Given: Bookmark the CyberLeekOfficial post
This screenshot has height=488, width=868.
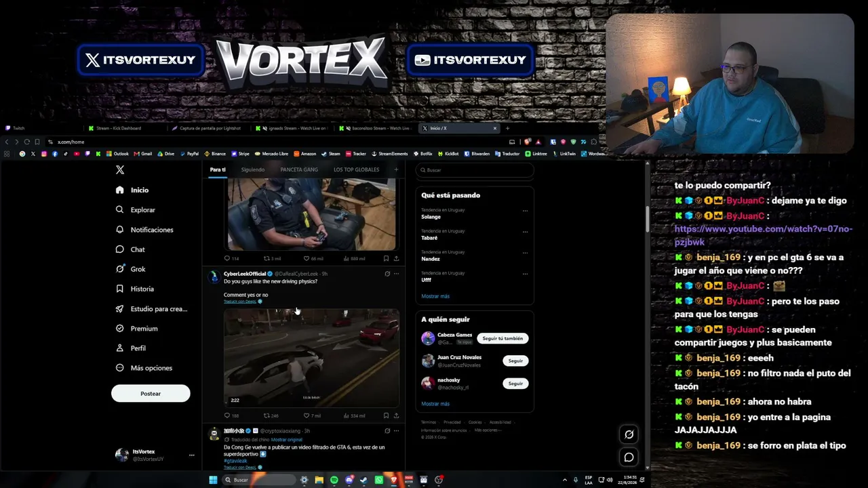Looking at the screenshot, I should tap(386, 415).
